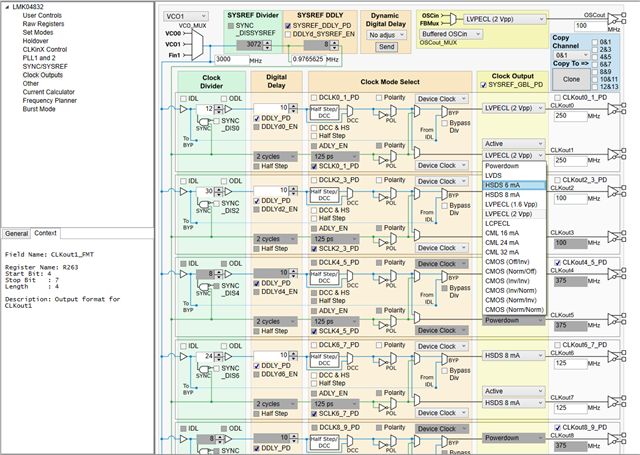640x455 pixels.
Task: Open the 2 cycles dropdown in first channel
Action: pyautogui.click(x=275, y=156)
